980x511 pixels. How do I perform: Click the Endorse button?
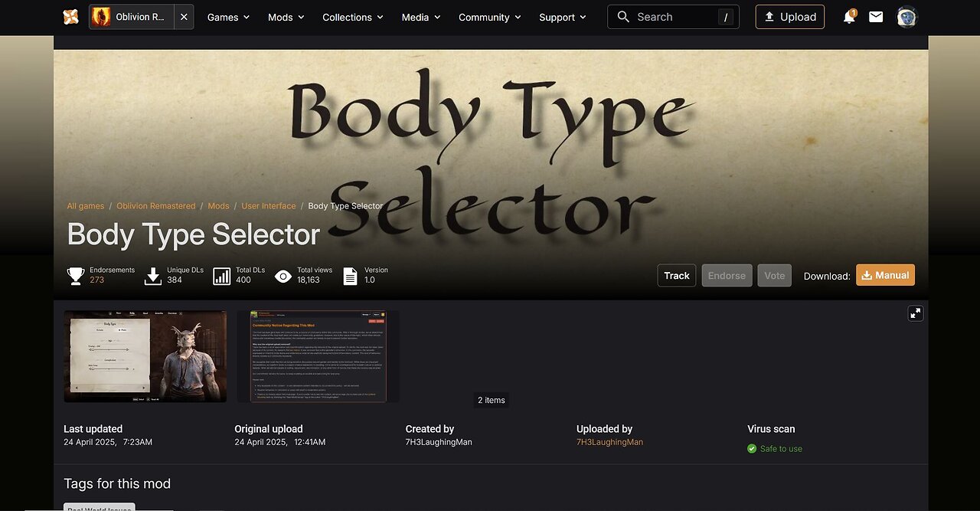[x=727, y=276]
